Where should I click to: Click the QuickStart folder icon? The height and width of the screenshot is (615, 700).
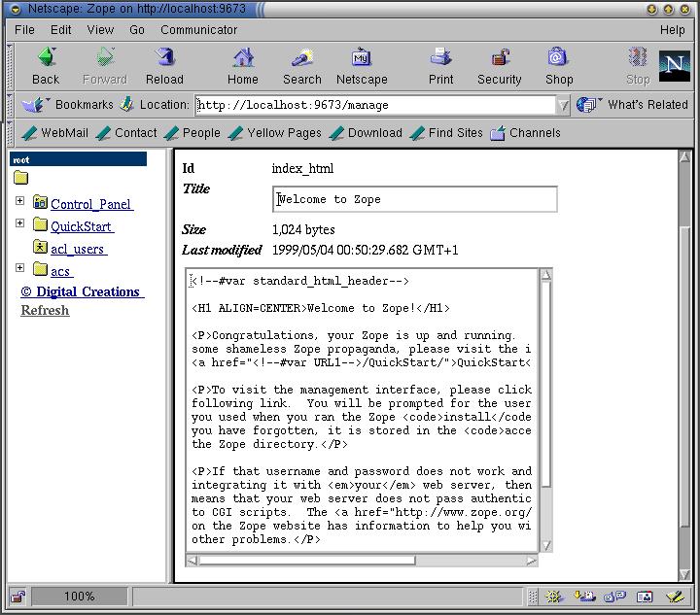pos(40,223)
